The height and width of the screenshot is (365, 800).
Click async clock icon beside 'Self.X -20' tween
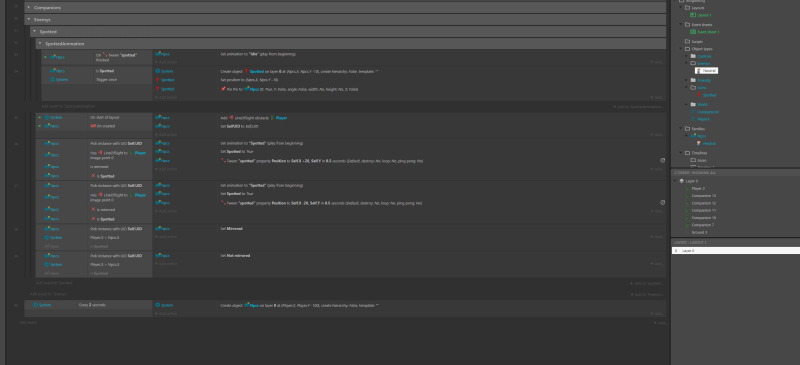662,203
